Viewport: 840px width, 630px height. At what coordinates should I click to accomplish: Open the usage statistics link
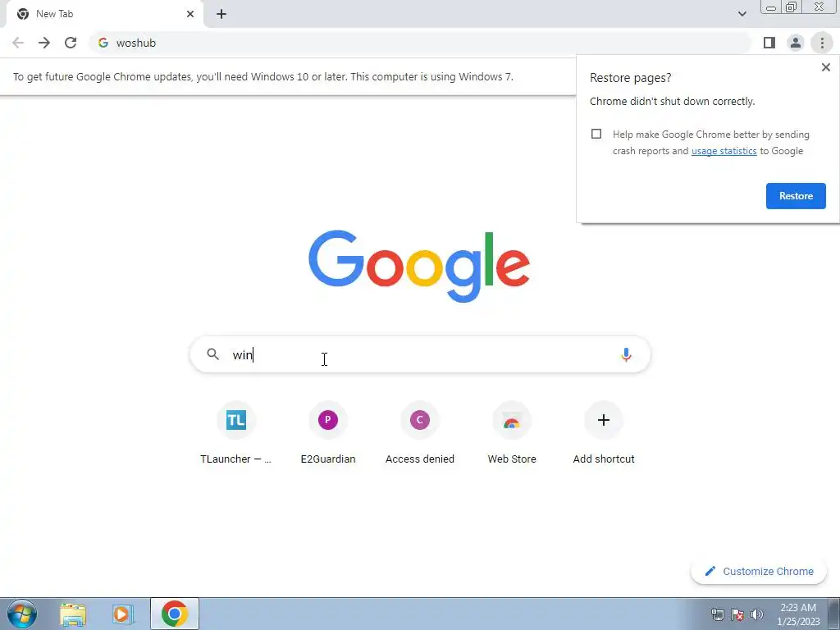[x=724, y=151]
